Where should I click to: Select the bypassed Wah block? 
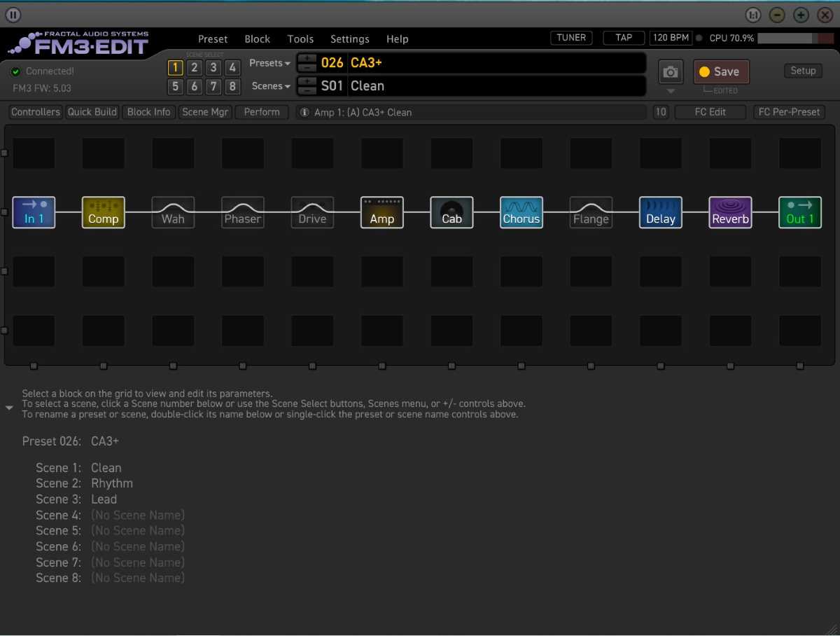point(173,212)
